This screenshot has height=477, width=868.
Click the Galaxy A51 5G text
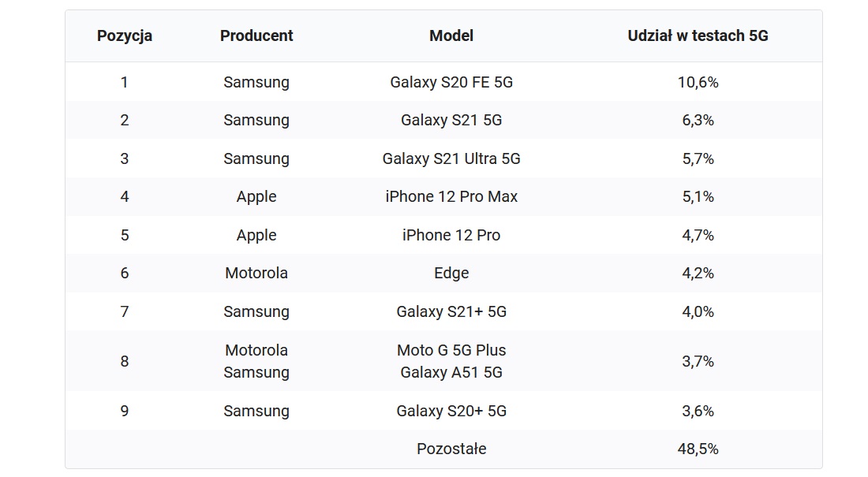coord(451,372)
